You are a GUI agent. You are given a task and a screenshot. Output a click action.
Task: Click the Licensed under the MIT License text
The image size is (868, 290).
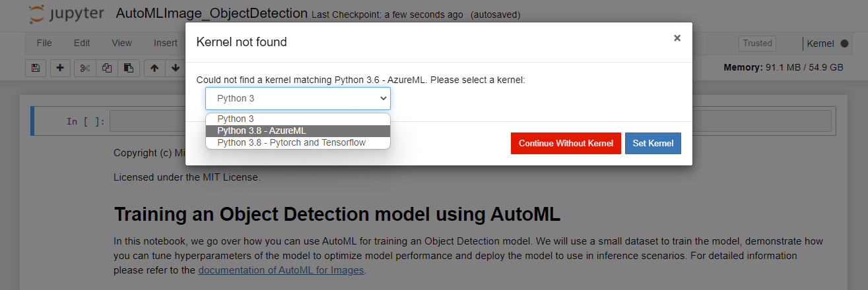[x=187, y=177]
